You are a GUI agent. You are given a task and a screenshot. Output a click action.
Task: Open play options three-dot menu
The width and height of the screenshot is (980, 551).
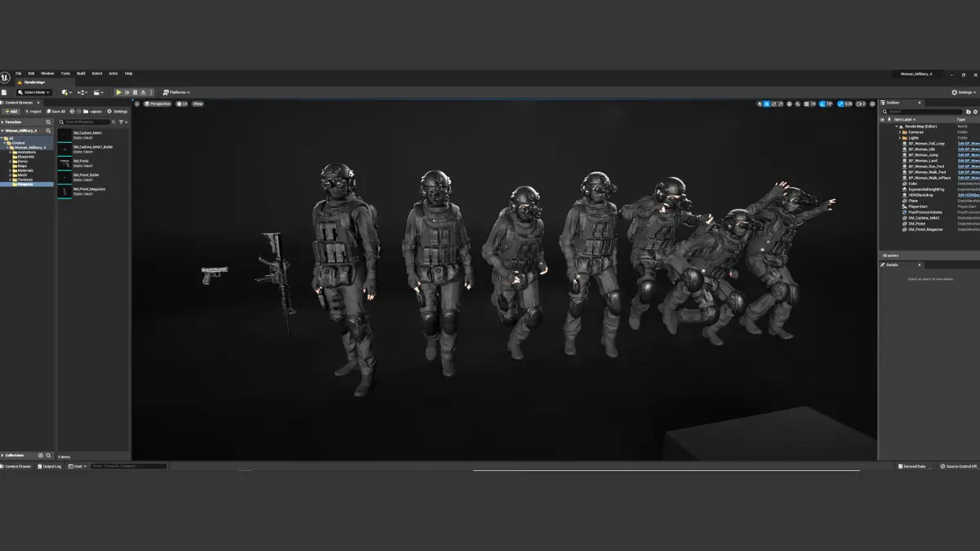click(151, 92)
